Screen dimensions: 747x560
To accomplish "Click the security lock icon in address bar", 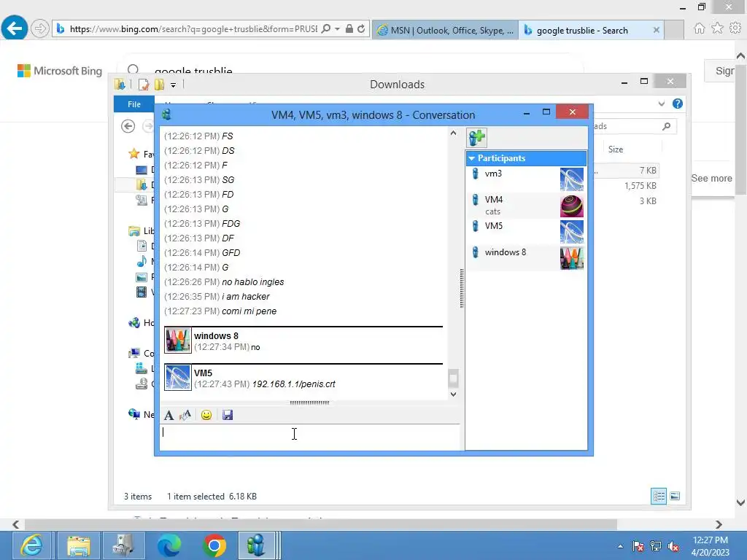I will (349, 29).
